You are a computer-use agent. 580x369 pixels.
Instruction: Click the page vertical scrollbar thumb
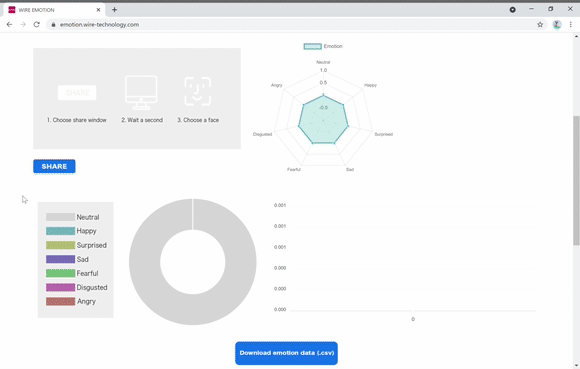coord(576,180)
